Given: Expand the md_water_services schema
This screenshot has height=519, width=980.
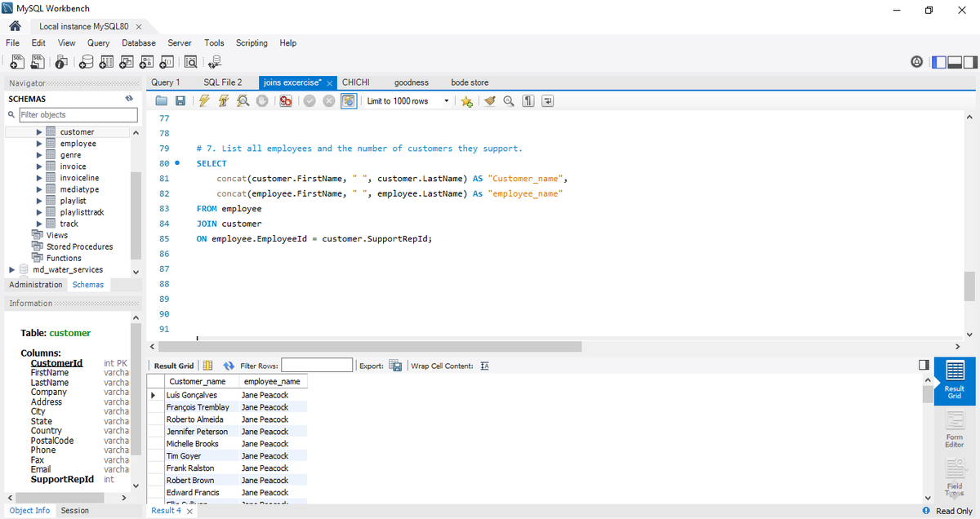Looking at the screenshot, I should (x=11, y=269).
